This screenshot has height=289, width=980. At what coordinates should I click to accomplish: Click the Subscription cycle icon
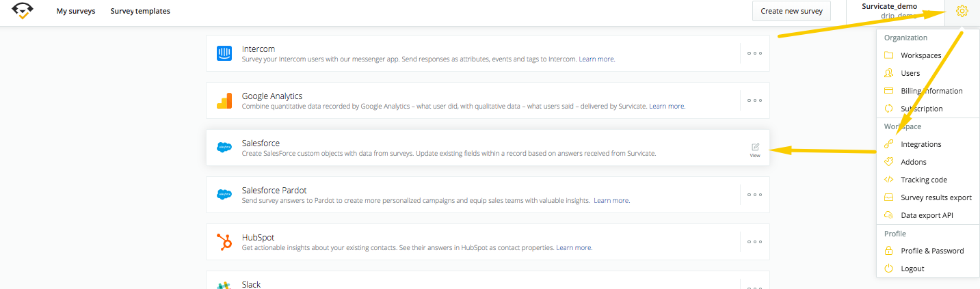(889, 109)
